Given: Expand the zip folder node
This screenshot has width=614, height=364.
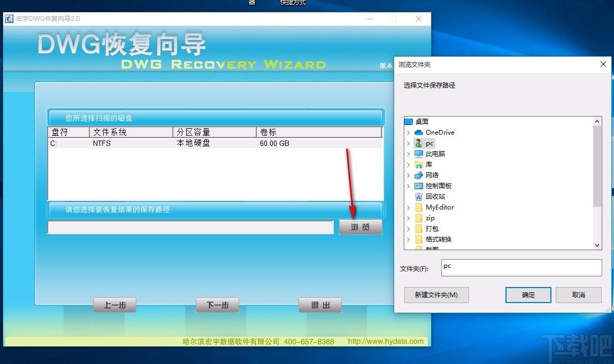Looking at the screenshot, I should click(x=409, y=218).
